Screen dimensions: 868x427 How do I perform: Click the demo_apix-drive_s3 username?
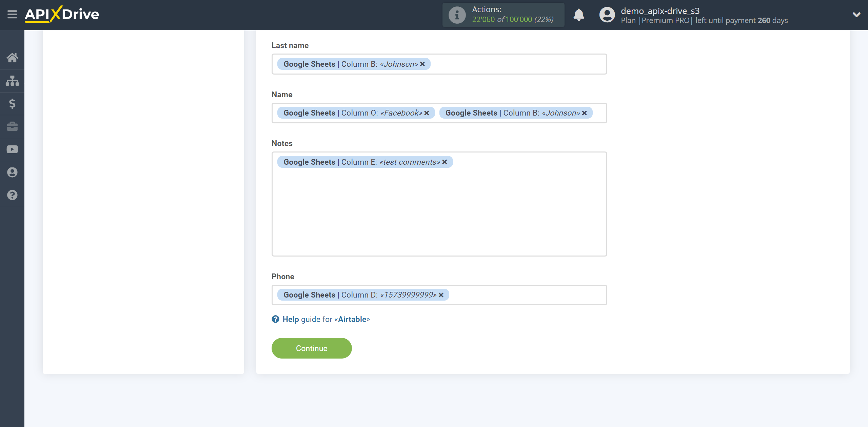point(660,11)
